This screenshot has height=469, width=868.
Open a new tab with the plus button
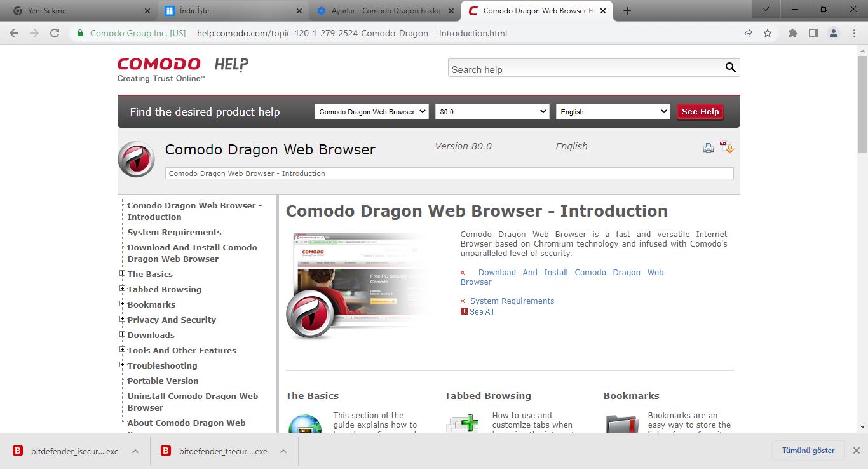627,11
